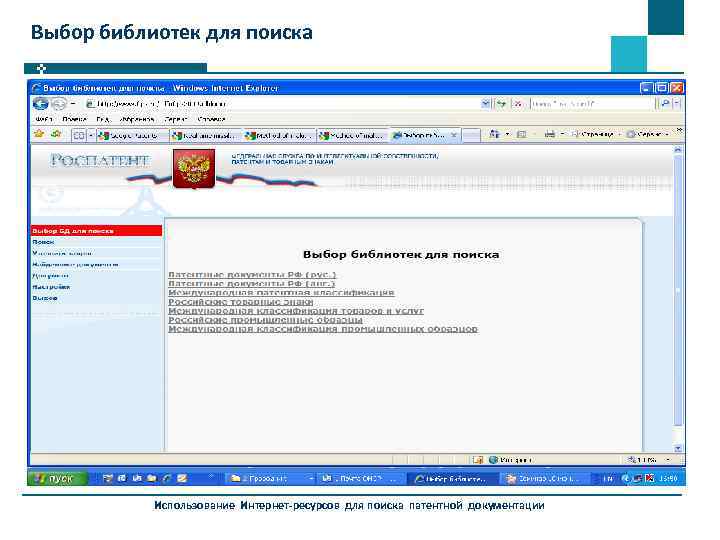Viewport: 720px width, 540px height.
Task: Click the red antivirus tray icon
Action: click(x=650, y=478)
